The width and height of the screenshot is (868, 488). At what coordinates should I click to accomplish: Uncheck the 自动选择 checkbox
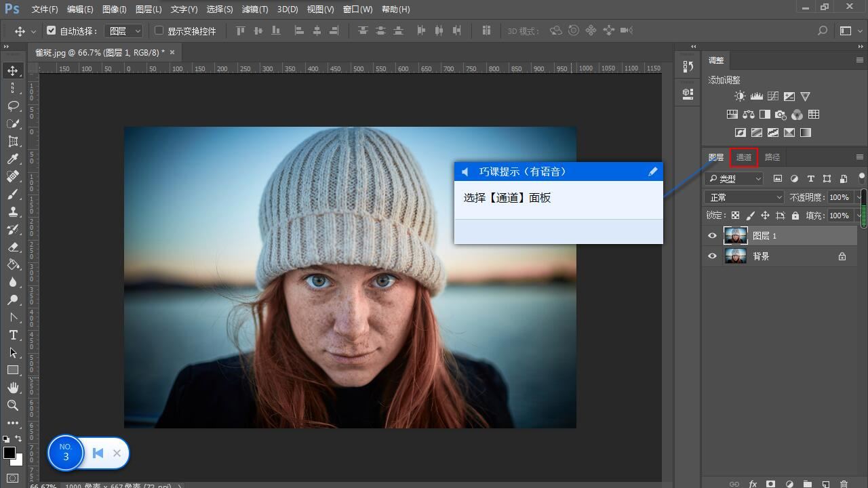click(51, 30)
